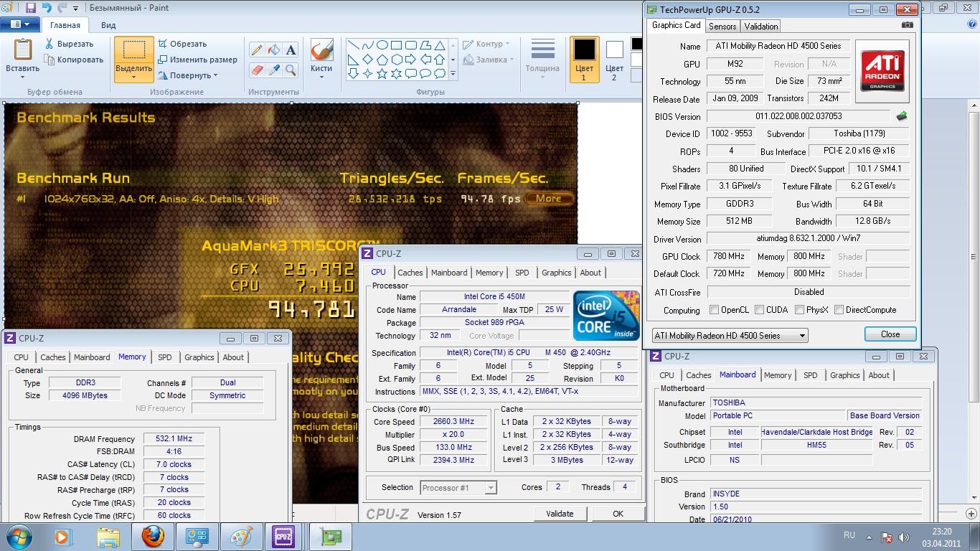
Task: Open Firefox from the taskbar
Action: (x=152, y=537)
